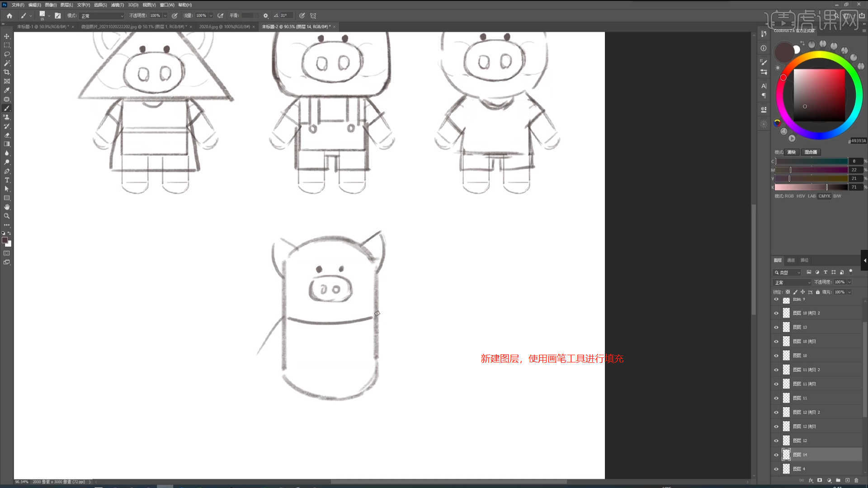Switch to the 2020.6.jpg document tab

[224, 27]
